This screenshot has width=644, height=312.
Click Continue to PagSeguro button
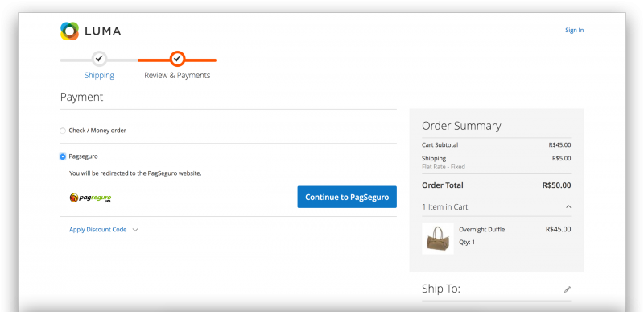pos(347,197)
